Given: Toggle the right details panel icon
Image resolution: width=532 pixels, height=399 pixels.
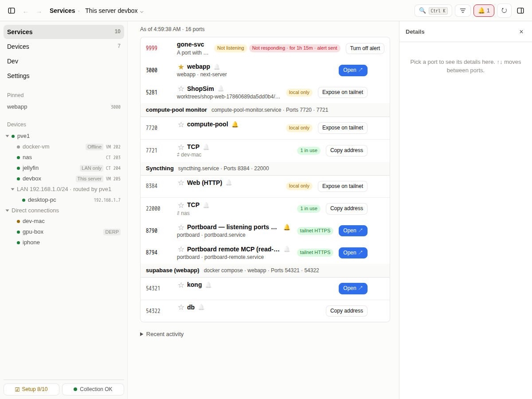Looking at the screenshot, I should [520, 11].
